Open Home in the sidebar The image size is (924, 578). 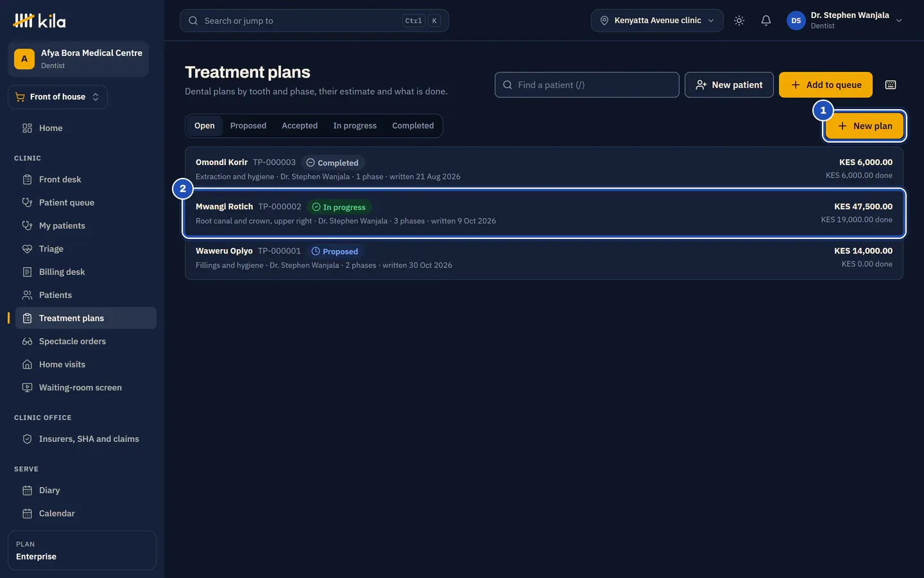pos(86,128)
